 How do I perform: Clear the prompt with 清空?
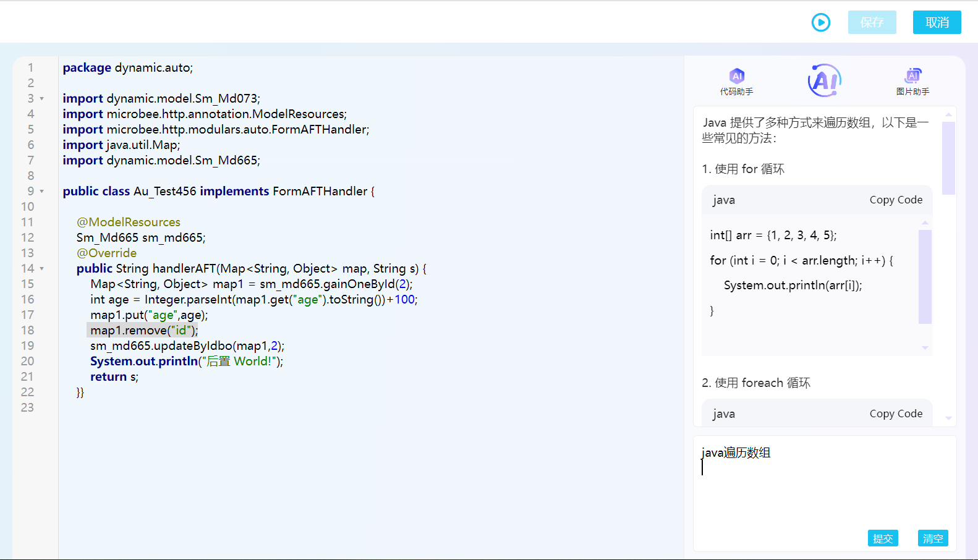(x=932, y=538)
